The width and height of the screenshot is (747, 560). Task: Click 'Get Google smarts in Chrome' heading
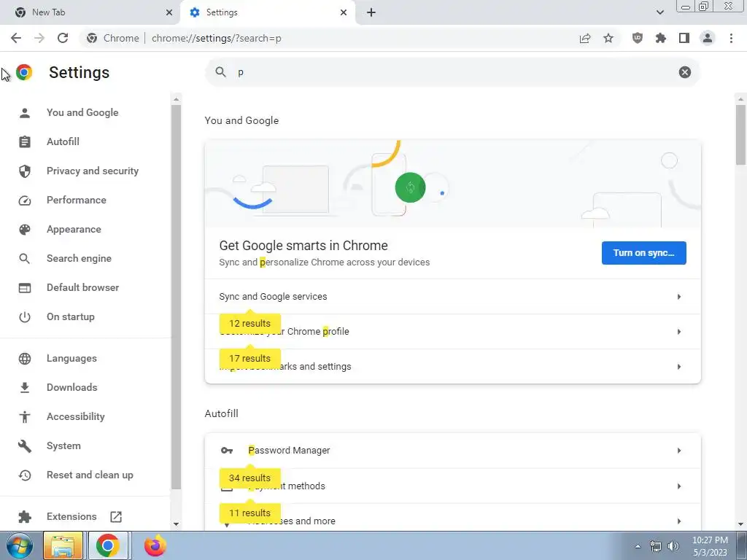click(303, 246)
